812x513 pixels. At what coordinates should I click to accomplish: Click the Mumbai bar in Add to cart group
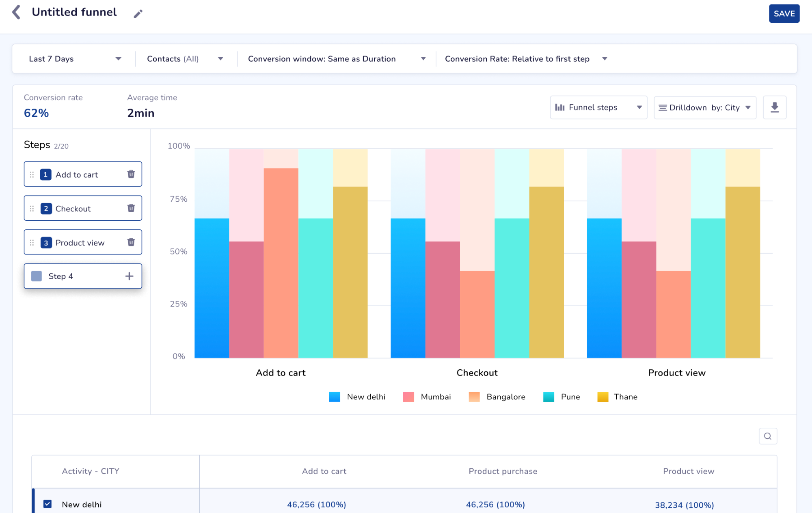coord(246,300)
